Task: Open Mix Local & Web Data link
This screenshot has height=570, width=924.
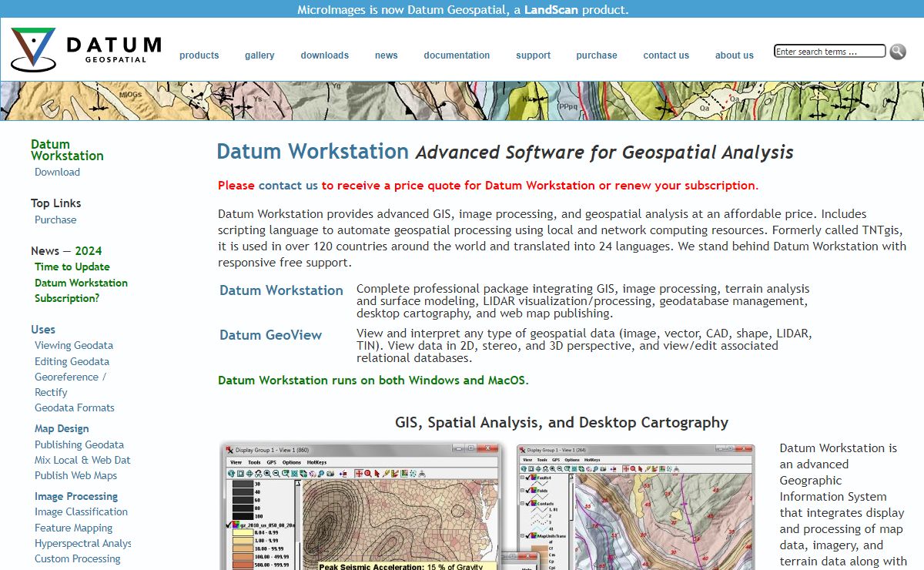Action: (x=82, y=461)
